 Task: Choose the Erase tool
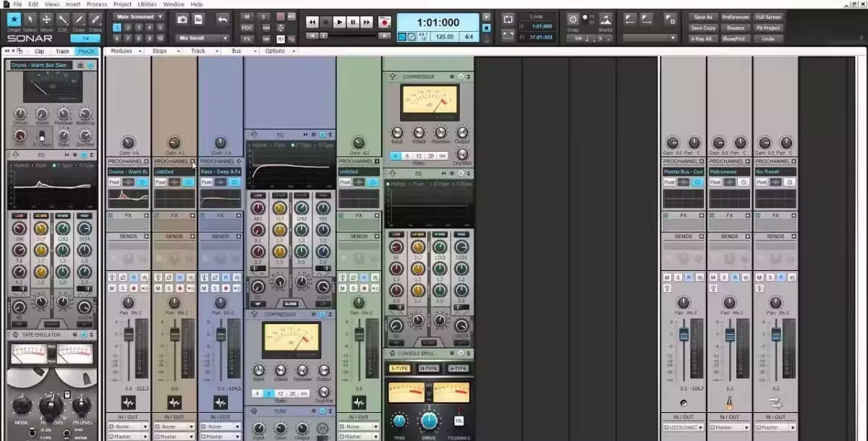tap(95, 21)
